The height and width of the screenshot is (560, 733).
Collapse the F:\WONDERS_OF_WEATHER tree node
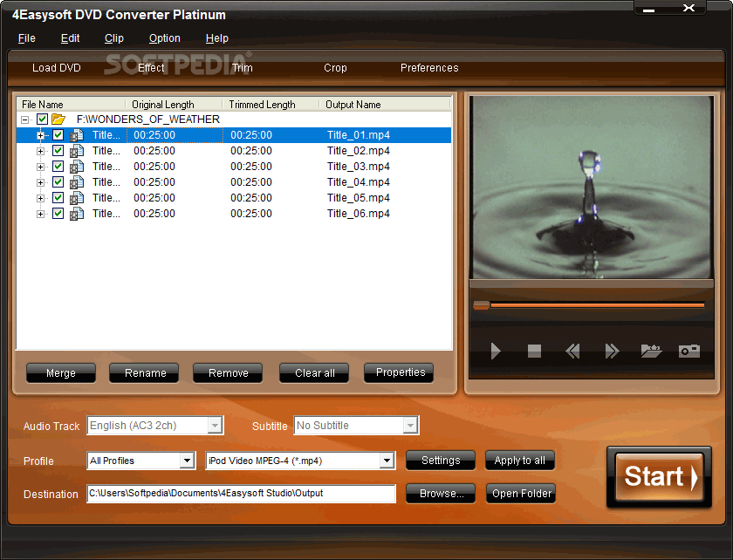(x=24, y=120)
